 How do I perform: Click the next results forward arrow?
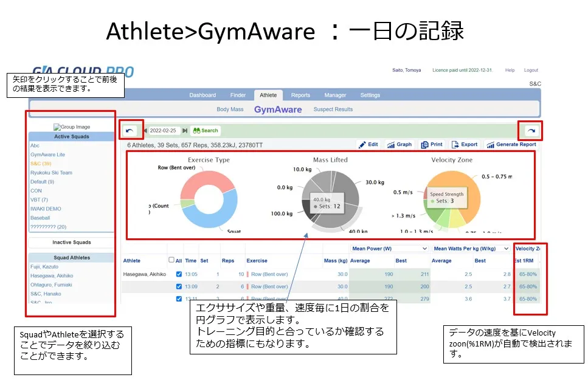point(531,130)
